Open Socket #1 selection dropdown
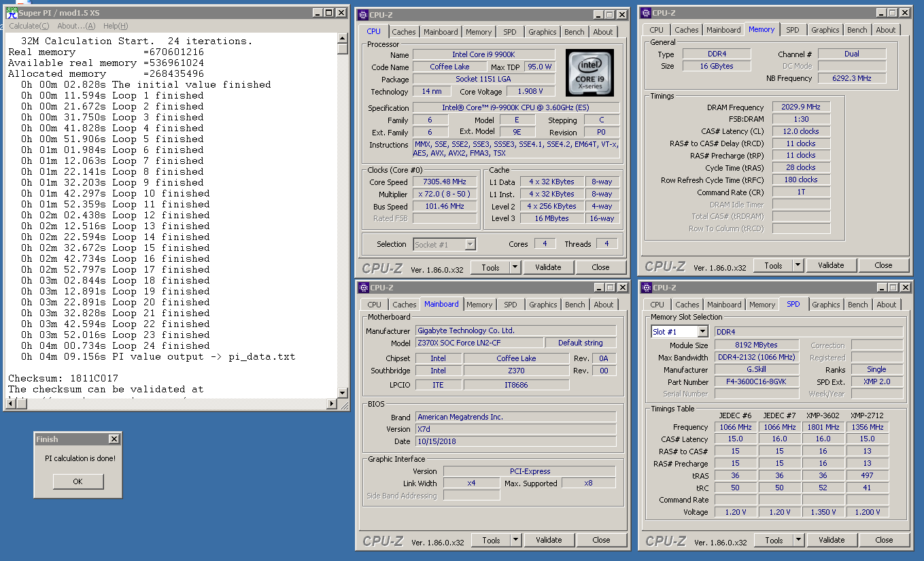The height and width of the screenshot is (561, 924). [x=445, y=244]
